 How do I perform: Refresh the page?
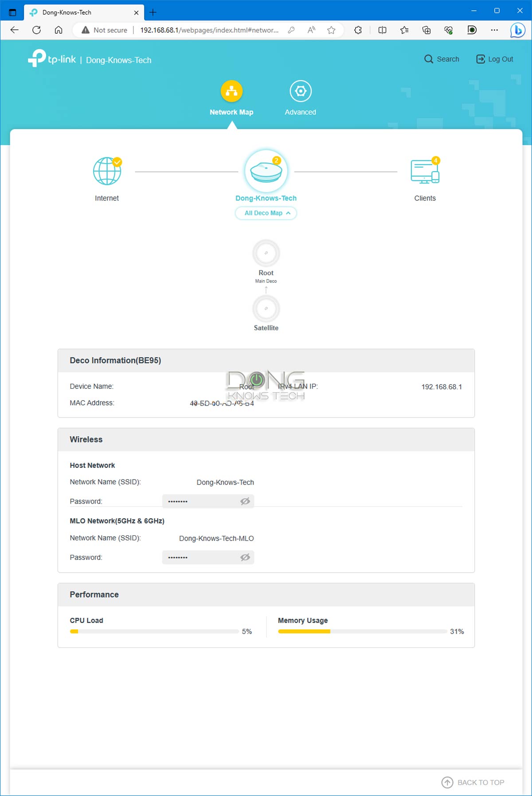pyautogui.click(x=37, y=30)
